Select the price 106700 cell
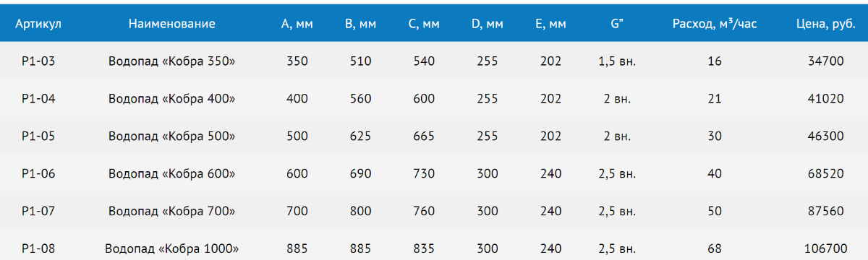The width and height of the screenshot is (868, 260). point(825,249)
